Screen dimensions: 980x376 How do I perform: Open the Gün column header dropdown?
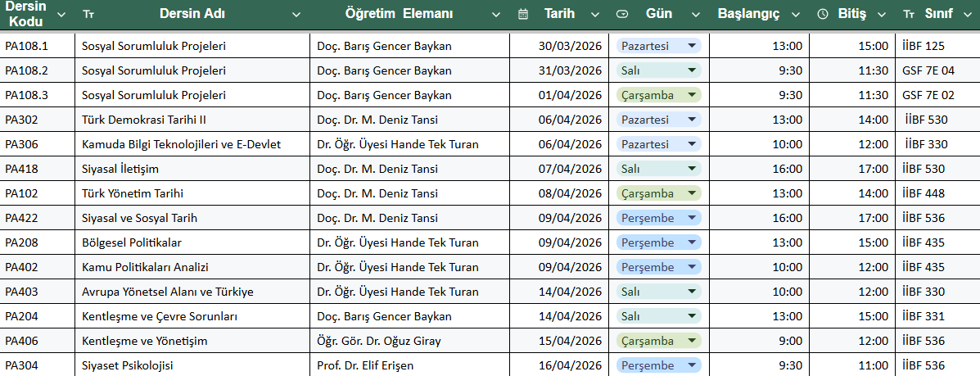point(695,14)
